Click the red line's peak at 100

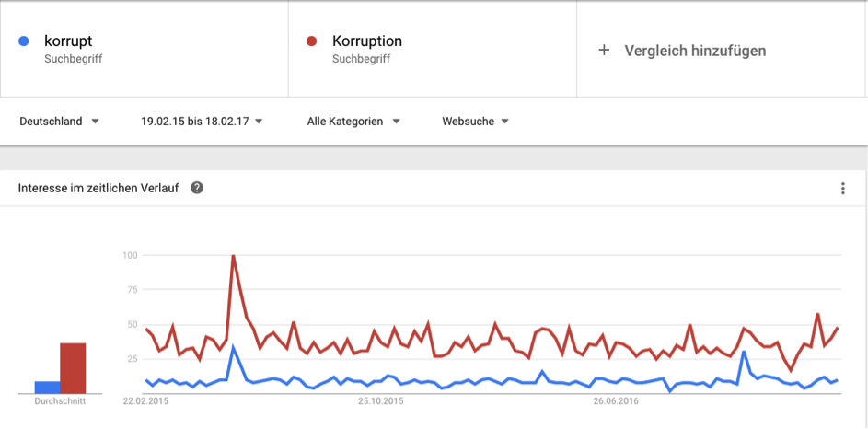click(x=233, y=256)
